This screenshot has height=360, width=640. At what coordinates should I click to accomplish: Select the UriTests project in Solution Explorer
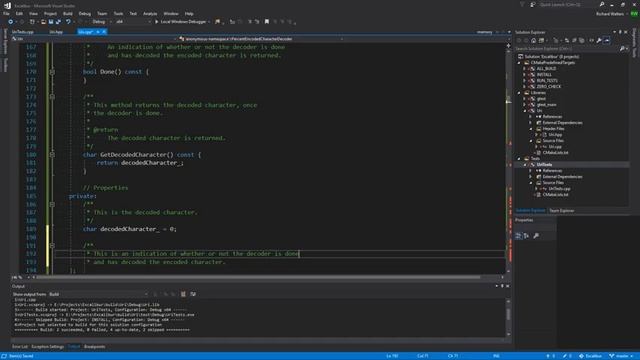tap(544, 164)
